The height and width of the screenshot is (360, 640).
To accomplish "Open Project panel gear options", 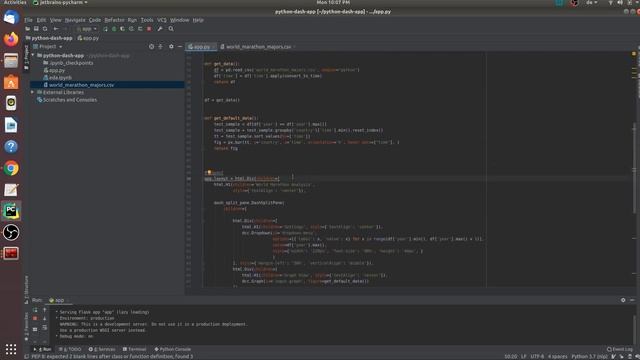I will click(171, 47).
